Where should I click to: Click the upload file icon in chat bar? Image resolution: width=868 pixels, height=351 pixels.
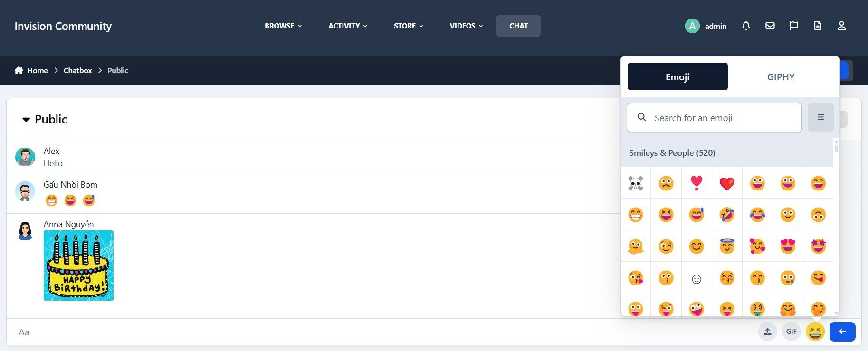(767, 332)
